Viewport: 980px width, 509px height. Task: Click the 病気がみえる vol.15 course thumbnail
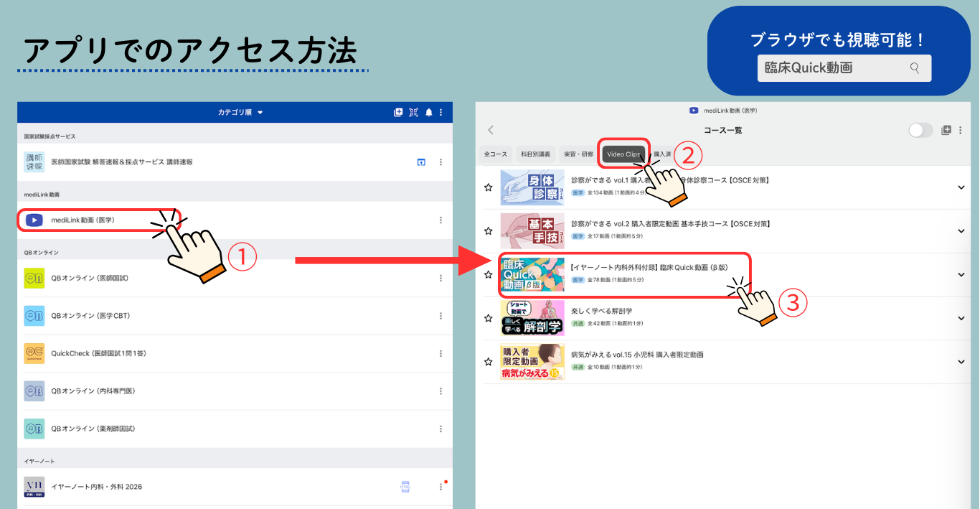point(532,362)
